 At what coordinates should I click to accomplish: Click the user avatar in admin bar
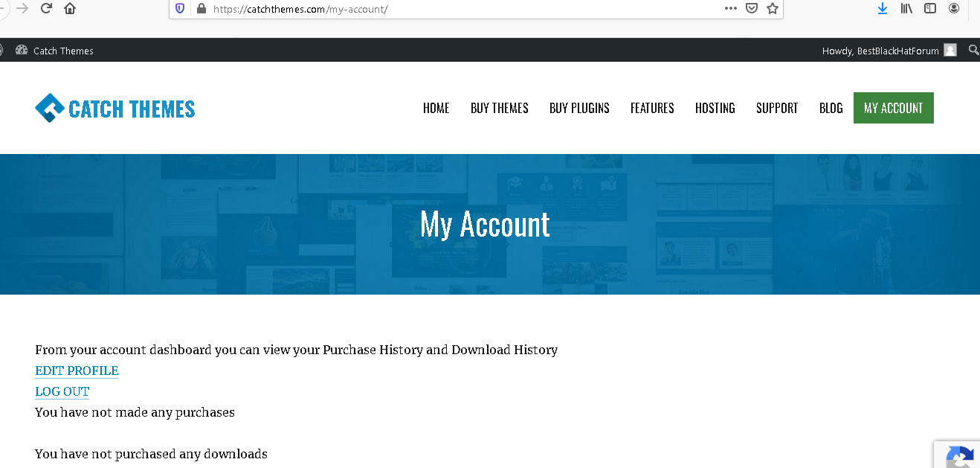(x=950, y=50)
